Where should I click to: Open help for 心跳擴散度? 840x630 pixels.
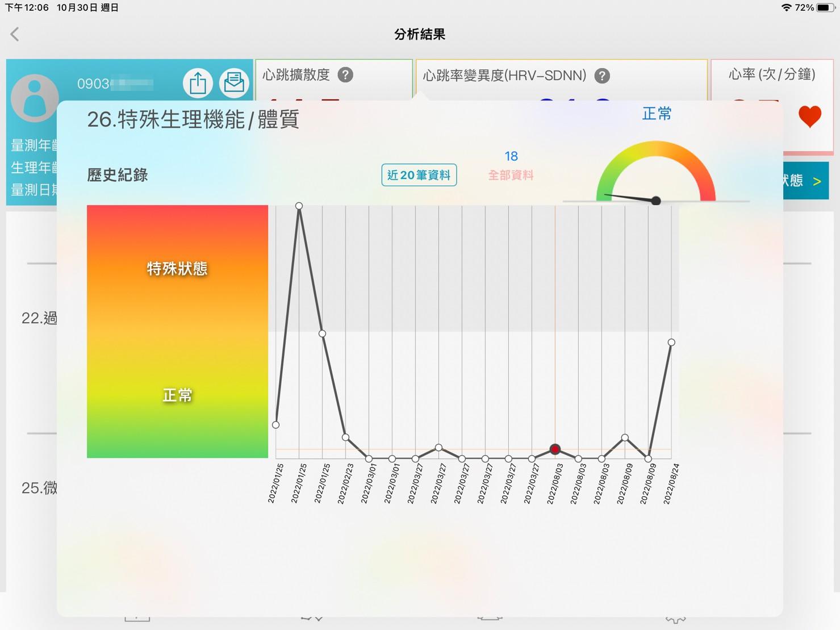coord(345,75)
